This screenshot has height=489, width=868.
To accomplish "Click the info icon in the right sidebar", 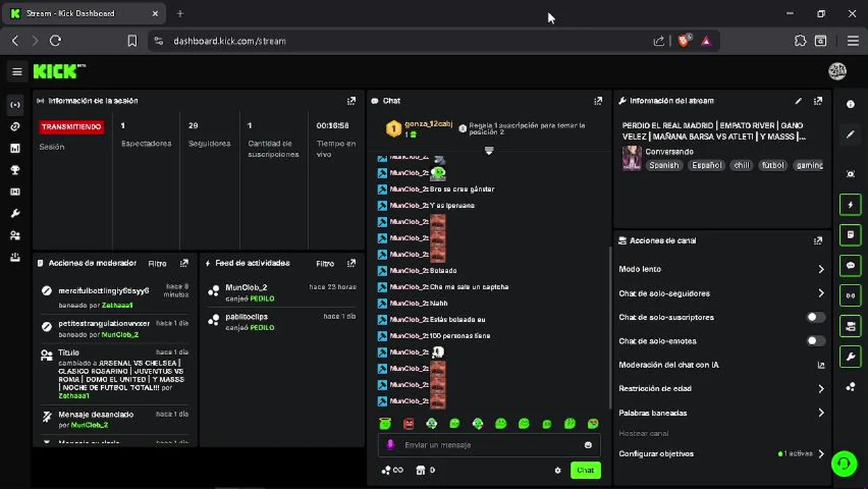I will [850, 105].
